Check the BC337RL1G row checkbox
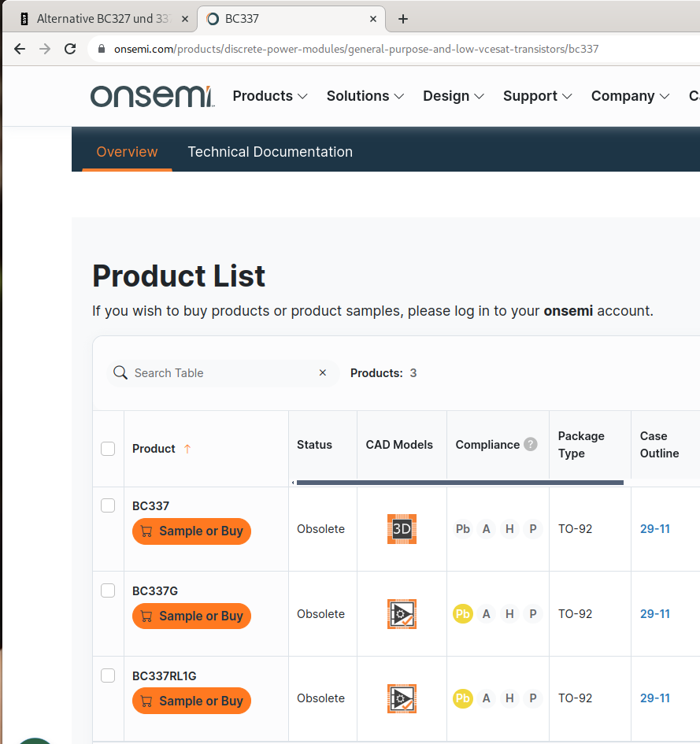This screenshot has height=744, width=700. click(108, 676)
